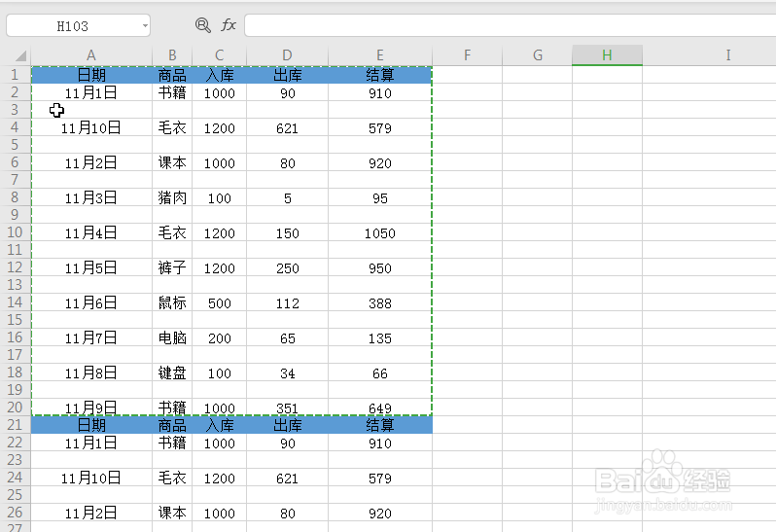Image resolution: width=776 pixels, height=532 pixels.
Task: Select column I header
Action: point(727,55)
